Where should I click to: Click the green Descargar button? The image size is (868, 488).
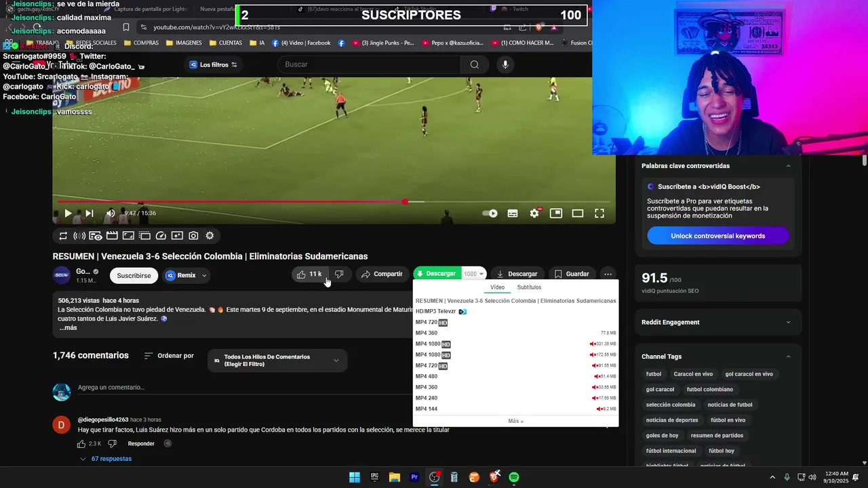(x=436, y=274)
